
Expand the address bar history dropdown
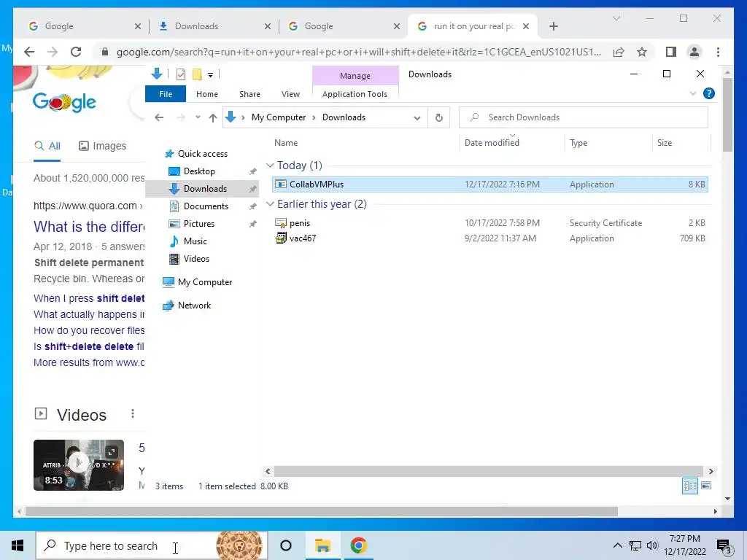[417, 117]
